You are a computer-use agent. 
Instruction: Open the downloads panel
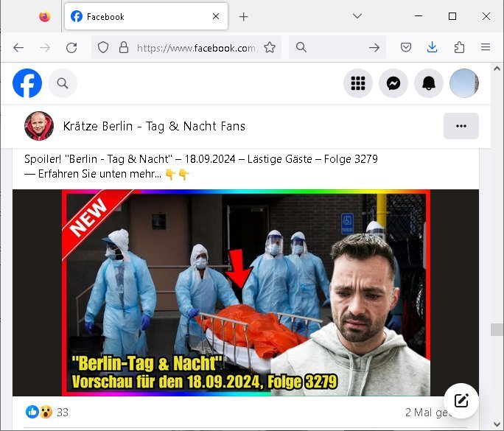point(433,47)
